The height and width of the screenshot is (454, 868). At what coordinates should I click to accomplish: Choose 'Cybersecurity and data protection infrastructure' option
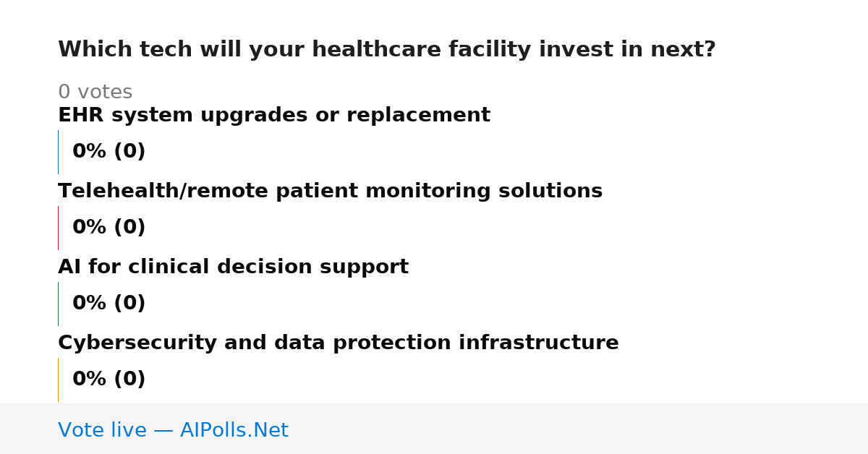click(x=339, y=343)
